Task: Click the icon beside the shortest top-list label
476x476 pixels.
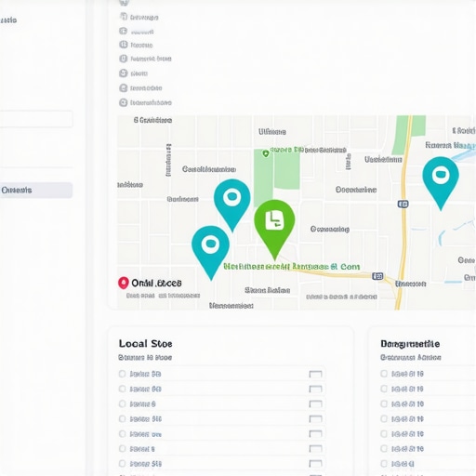Action: click(124, 73)
